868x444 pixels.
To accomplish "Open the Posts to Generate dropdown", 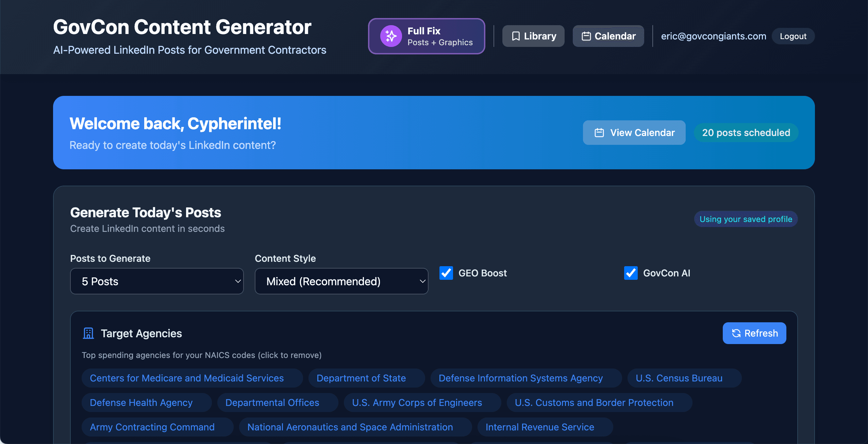I will tap(156, 281).
